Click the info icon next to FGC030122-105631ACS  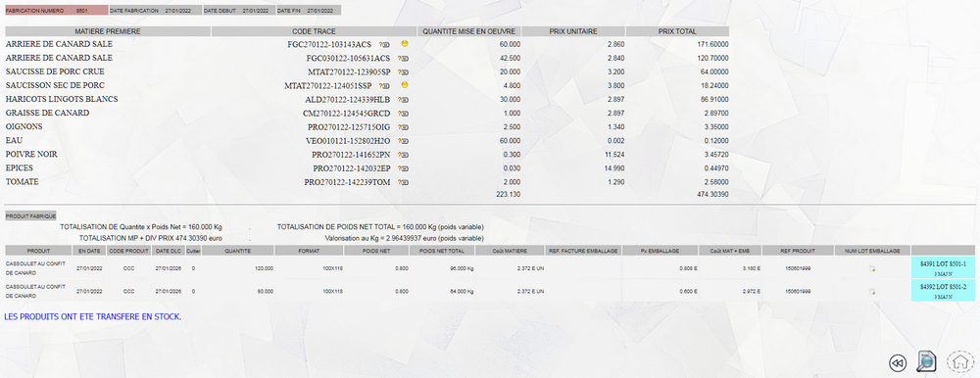(403, 58)
